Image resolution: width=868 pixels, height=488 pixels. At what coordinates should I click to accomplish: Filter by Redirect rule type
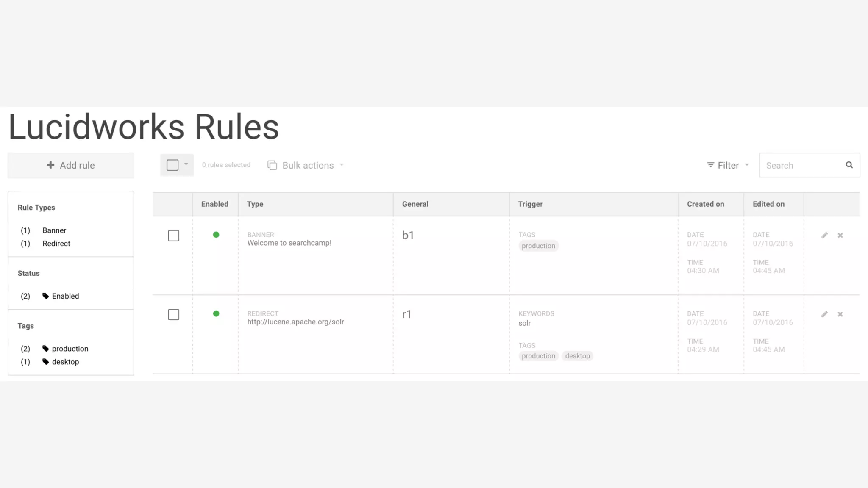56,244
